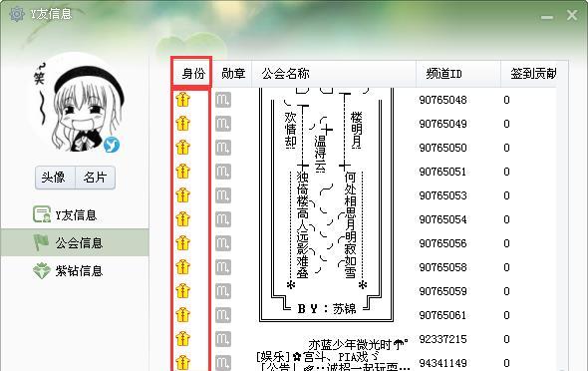Click sign-in contribution 0 in row 90765048

pos(506,100)
